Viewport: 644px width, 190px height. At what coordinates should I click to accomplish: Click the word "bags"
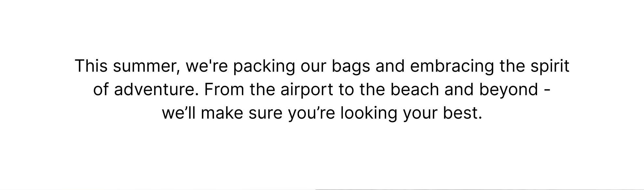click(351, 67)
